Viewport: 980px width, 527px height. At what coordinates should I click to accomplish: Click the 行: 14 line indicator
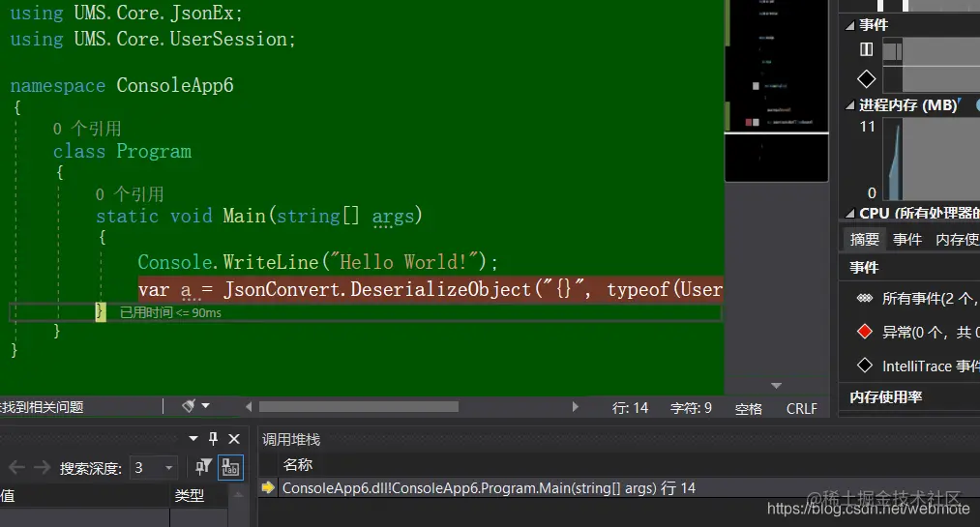click(630, 408)
